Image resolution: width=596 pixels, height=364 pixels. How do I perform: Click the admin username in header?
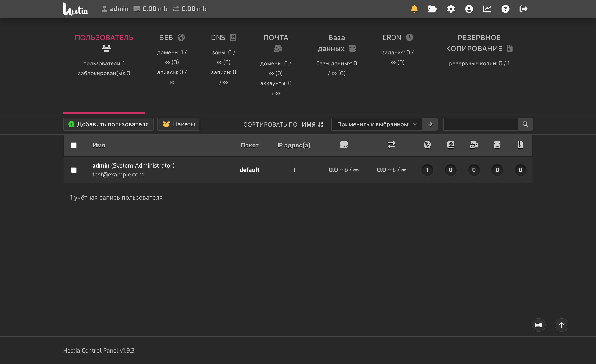tap(119, 9)
